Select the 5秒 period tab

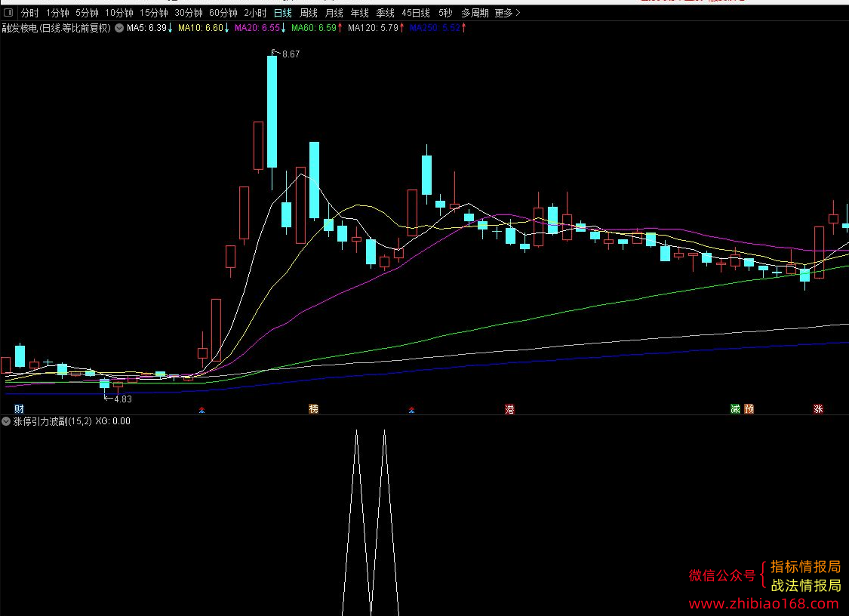tap(445, 13)
